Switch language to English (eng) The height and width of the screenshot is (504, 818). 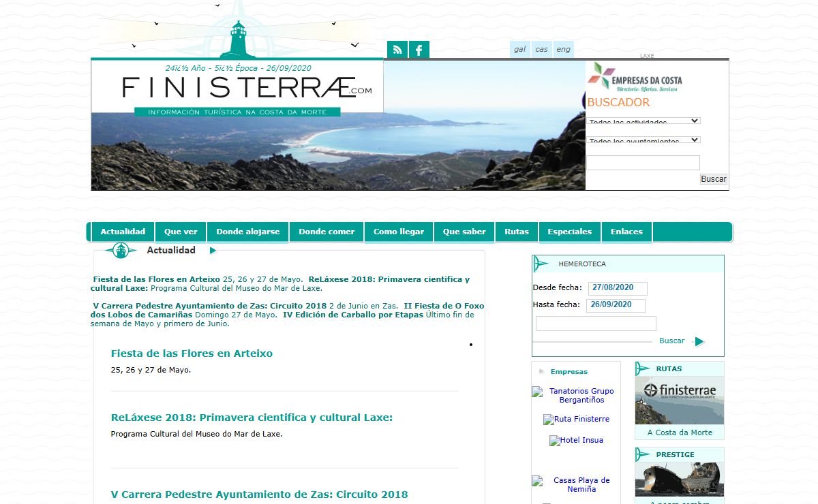click(563, 49)
